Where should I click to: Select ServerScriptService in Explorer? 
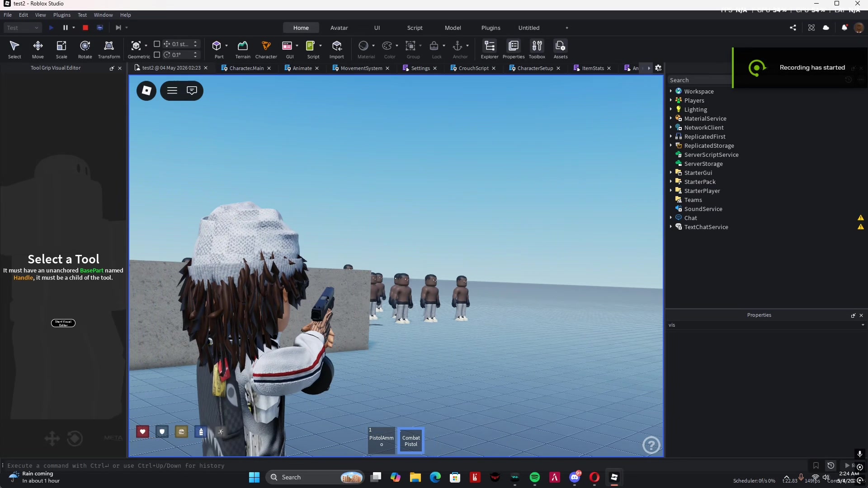pos(711,155)
